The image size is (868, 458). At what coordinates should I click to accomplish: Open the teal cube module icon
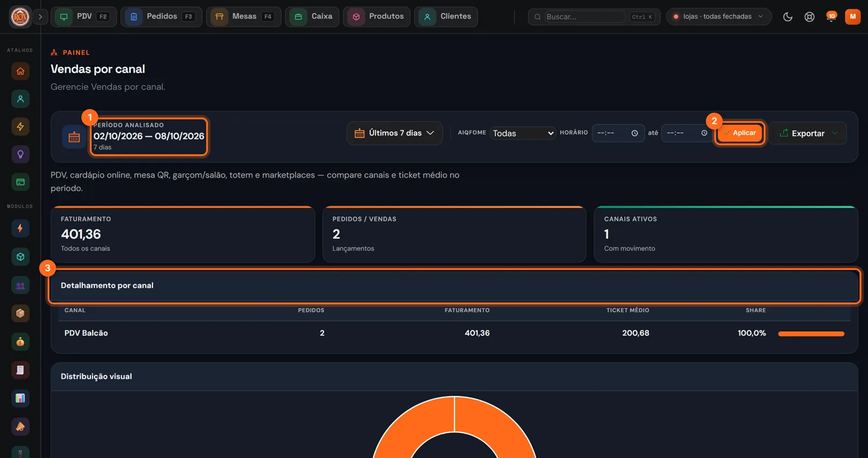tap(20, 257)
